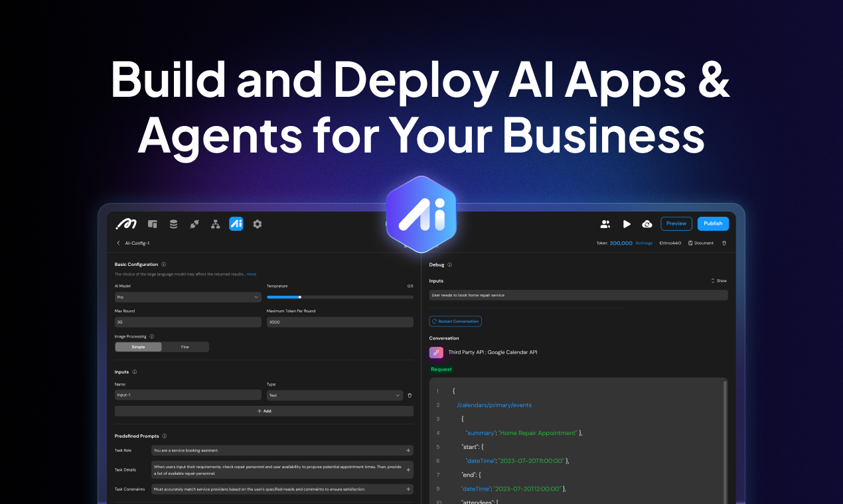Toggle the Show expander for Debug Inputs

[x=719, y=281]
